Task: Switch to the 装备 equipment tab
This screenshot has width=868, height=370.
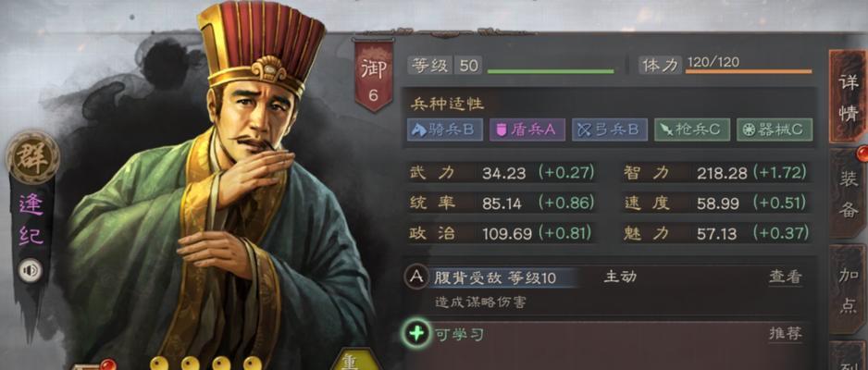Action: (x=848, y=193)
